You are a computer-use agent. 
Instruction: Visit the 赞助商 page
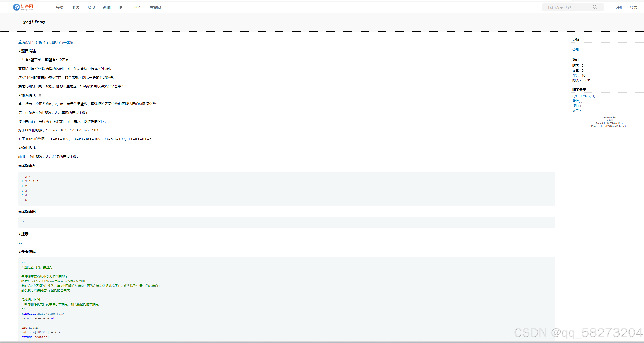pos(156,7)
